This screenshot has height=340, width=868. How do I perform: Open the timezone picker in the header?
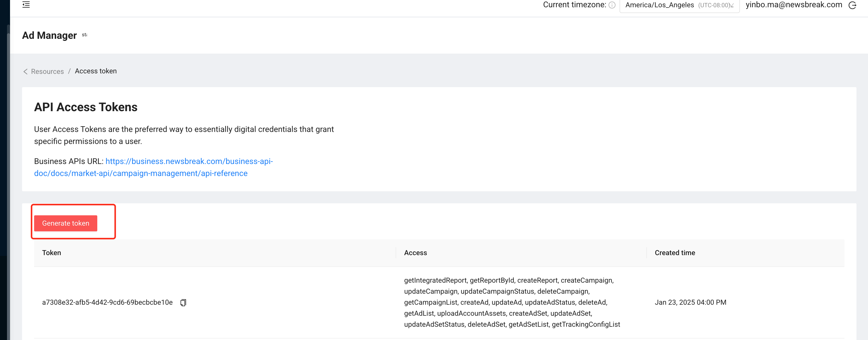(679, 5)
